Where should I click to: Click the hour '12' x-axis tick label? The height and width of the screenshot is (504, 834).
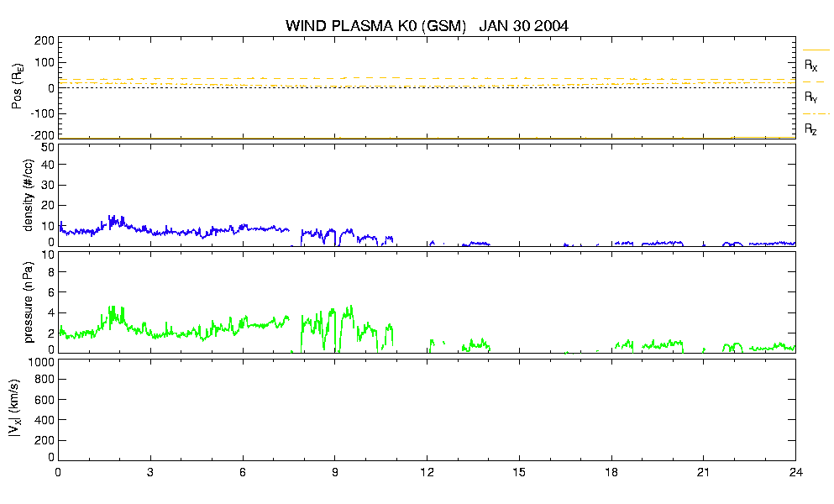(x=427, y=472)
